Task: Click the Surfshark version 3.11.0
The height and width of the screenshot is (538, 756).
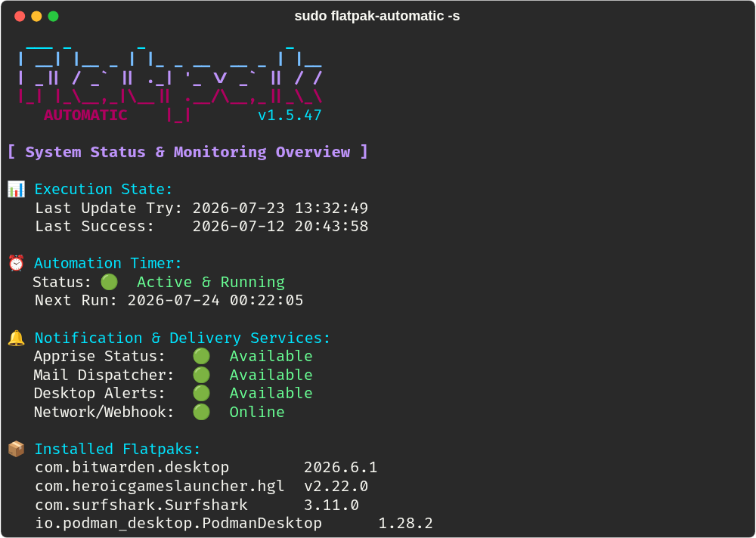Action: [331, 505]
